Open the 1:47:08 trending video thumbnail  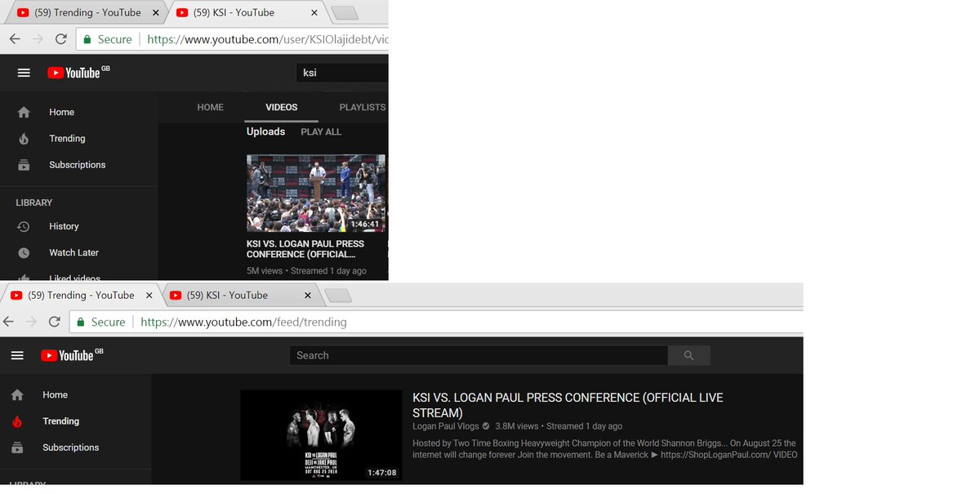tap(321, 435)
